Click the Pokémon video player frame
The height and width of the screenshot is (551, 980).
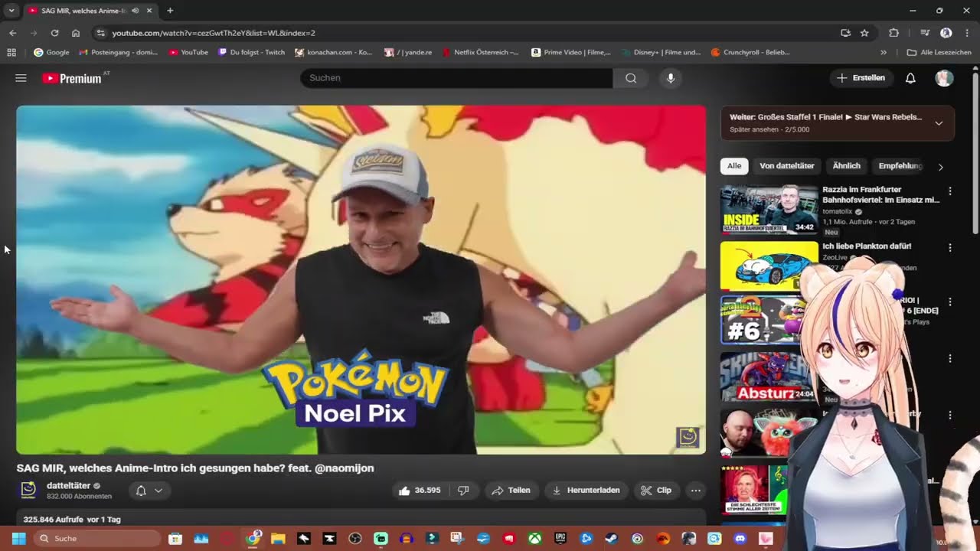(361, 280)
